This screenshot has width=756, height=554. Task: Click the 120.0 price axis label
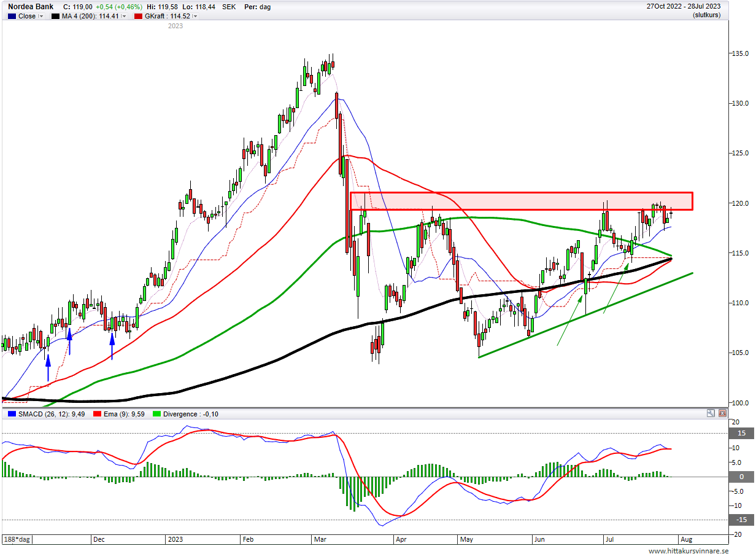741,203
